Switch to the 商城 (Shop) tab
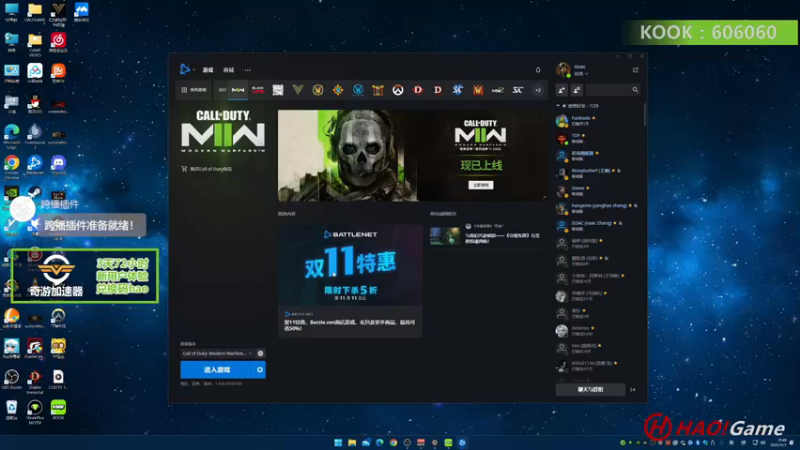This screenshot has height=450, width=800. click(229, 70)
